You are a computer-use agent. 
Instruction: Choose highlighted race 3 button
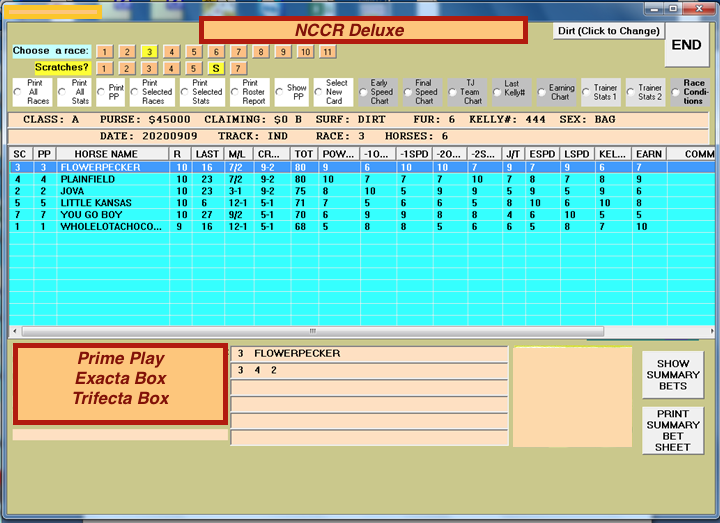click(149, 51)
